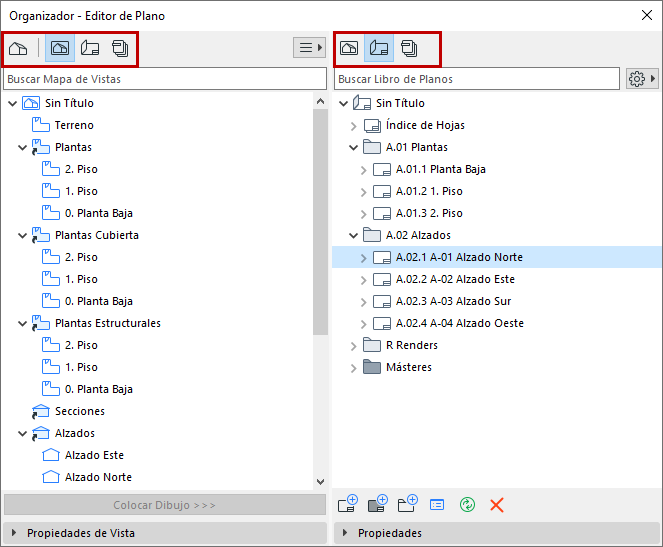
Task: Select 0. Planta Baja under Plantas Estructurales
Action: 99,389
